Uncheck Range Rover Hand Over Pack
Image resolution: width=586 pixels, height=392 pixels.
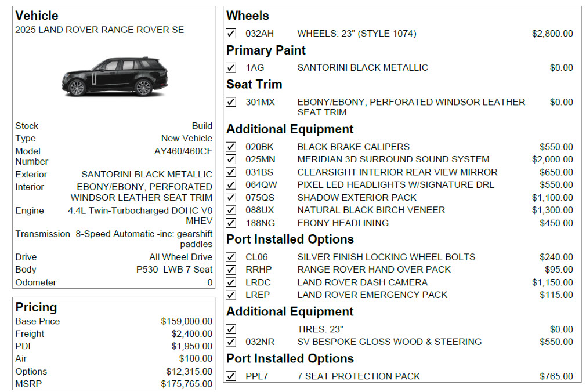pyautogui.click(x=231, y=270)
